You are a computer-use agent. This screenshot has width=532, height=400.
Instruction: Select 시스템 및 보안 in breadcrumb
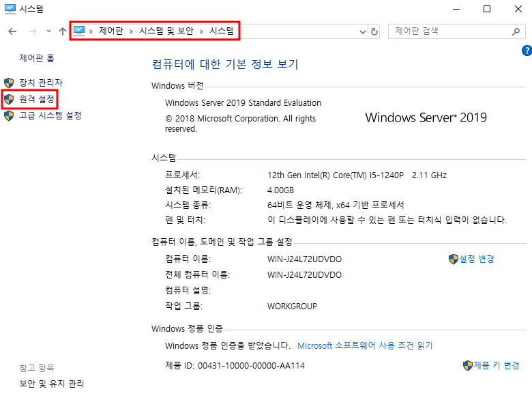(166, 31)
